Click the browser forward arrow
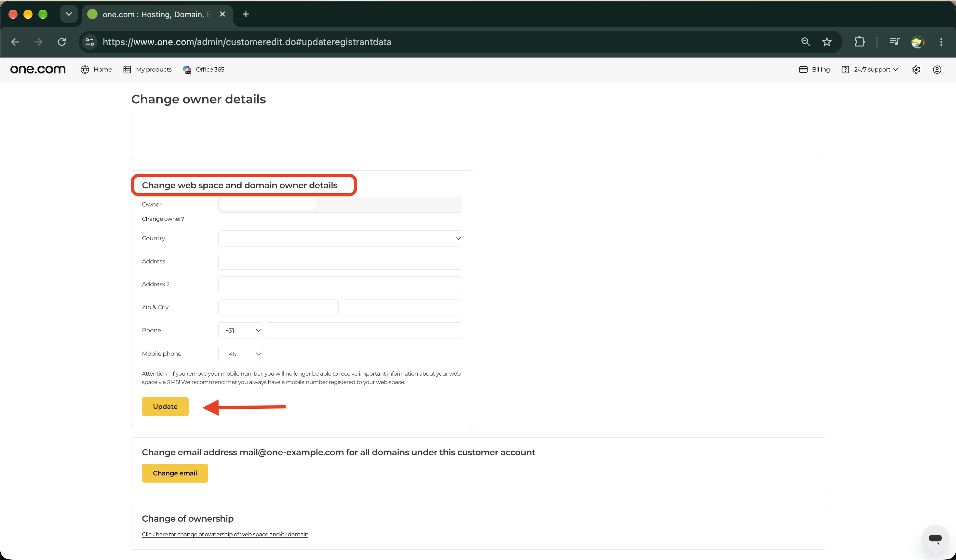This screenshot has width=956, height=560. coord(38,42)
